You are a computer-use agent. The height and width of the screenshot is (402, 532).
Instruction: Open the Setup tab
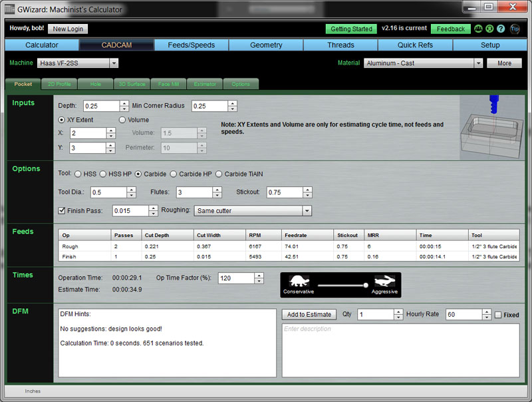pos(490,45)
